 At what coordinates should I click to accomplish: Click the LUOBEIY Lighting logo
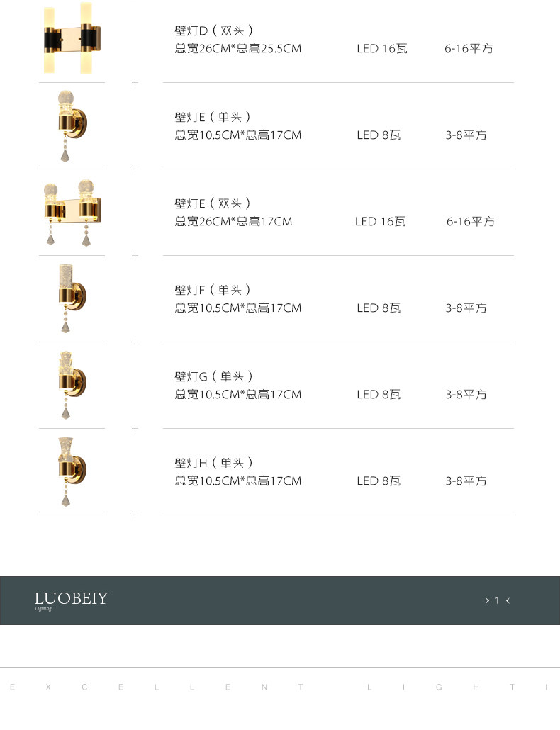point(71,600)
